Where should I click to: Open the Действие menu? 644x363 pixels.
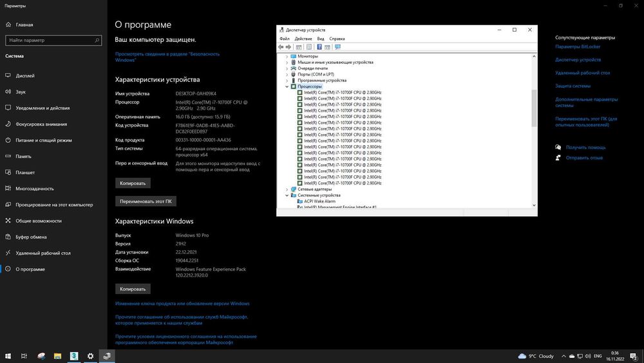303,39
